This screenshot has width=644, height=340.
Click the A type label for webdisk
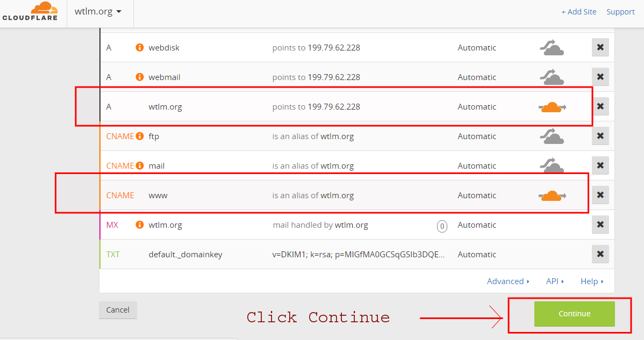(x=109, y=48)
